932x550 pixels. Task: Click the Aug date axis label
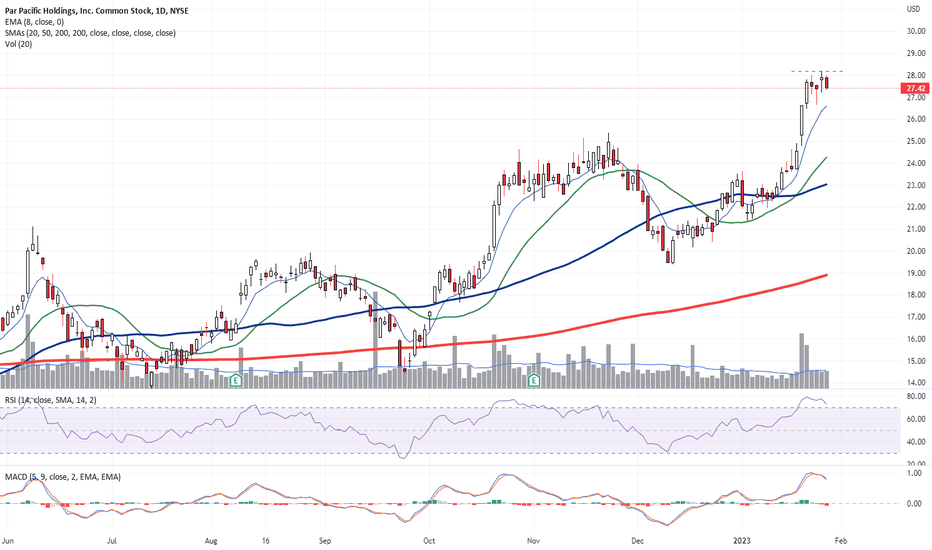click(x=211, y=541)
